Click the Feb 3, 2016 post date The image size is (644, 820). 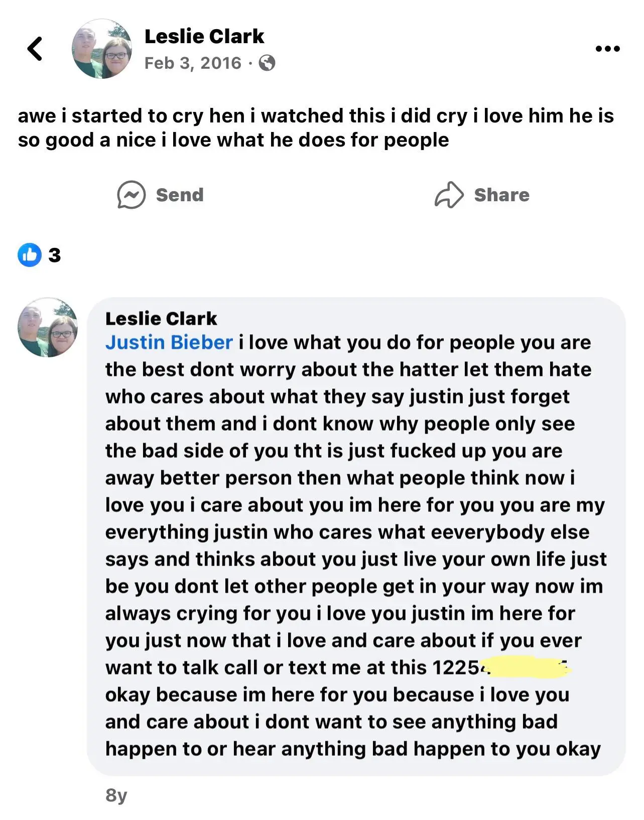pyautogui.click(x=193, y=63)
